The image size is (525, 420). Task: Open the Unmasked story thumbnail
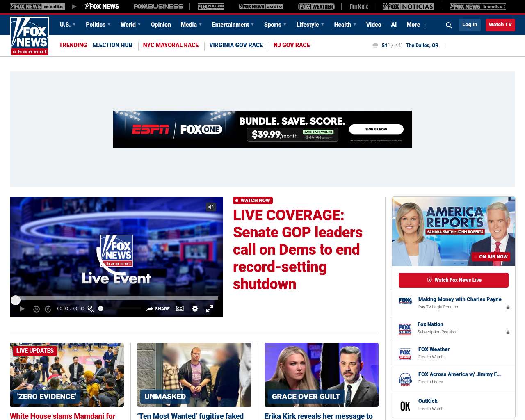pyautogui.click(x=194, y=375)
